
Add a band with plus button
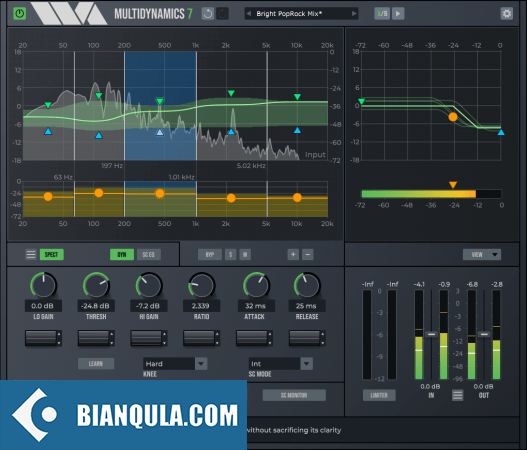pos(293,254)
